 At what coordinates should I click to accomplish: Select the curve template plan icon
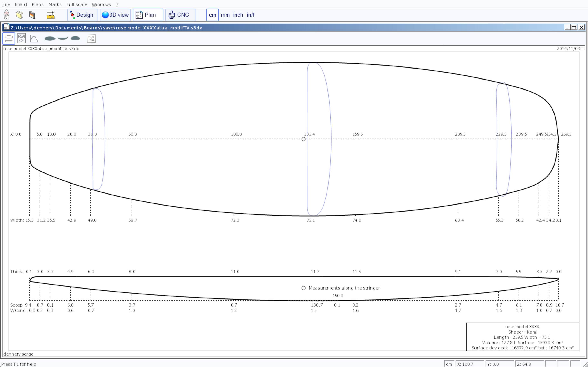(x=34, y=39)
